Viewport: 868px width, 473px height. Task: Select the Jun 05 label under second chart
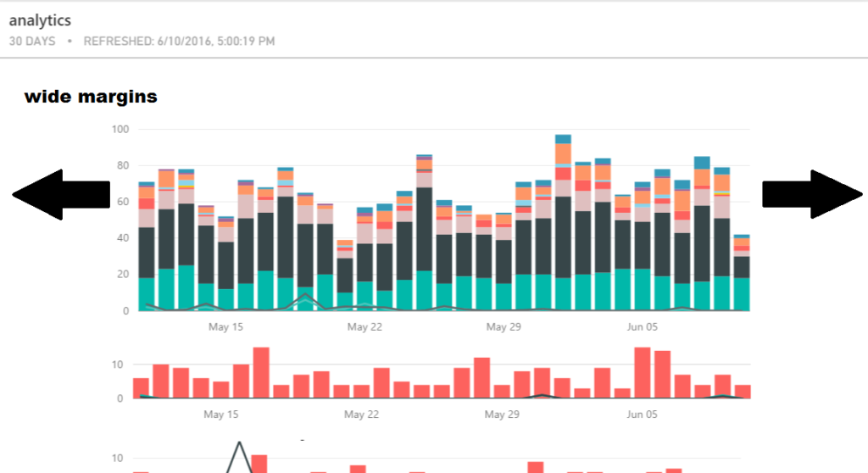click(642, 415)
